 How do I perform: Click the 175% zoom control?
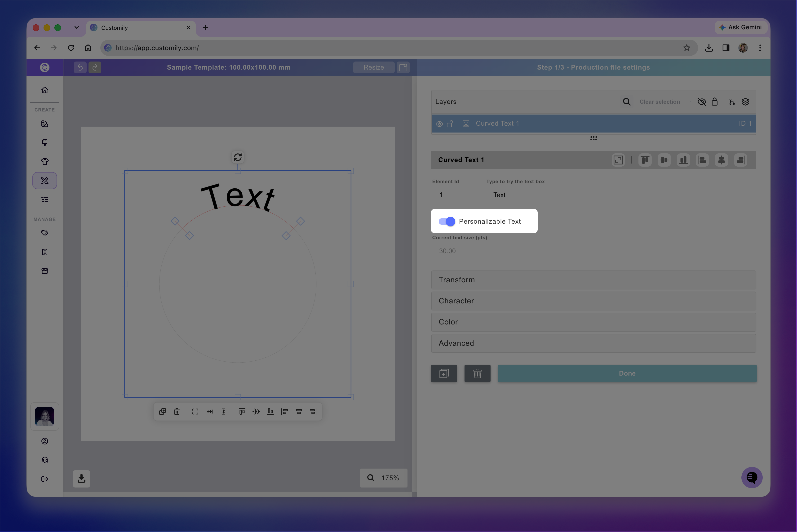pyautogui.click(x=384, y=478)
